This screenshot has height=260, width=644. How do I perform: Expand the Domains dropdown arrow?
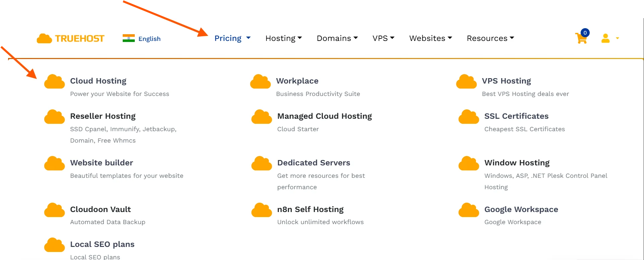[x=356, y=38]
